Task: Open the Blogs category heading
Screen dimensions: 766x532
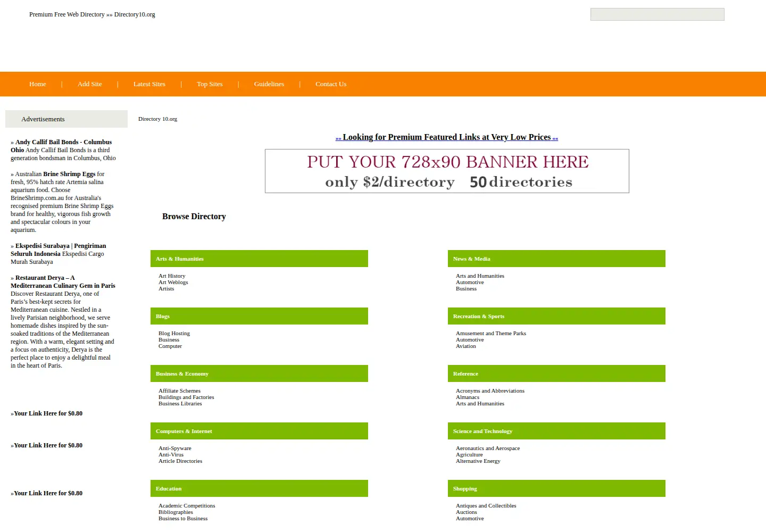Action: [163, 316]
